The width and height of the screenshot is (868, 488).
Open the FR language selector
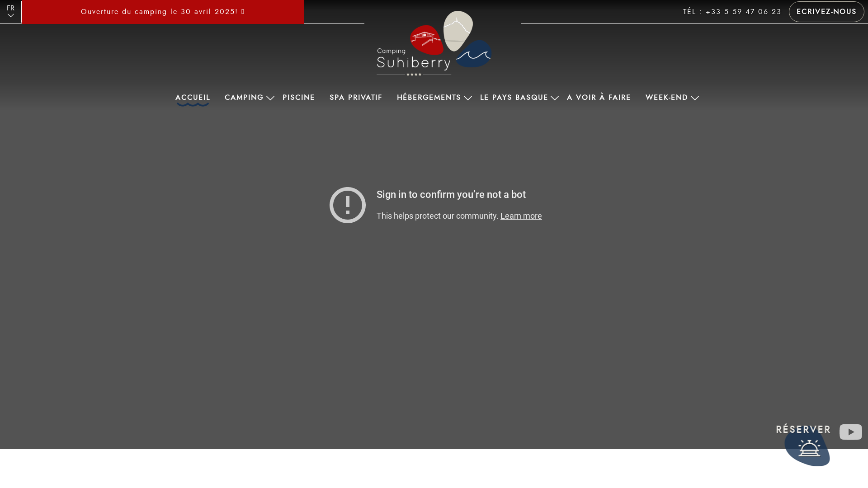[x=10, y=11]
